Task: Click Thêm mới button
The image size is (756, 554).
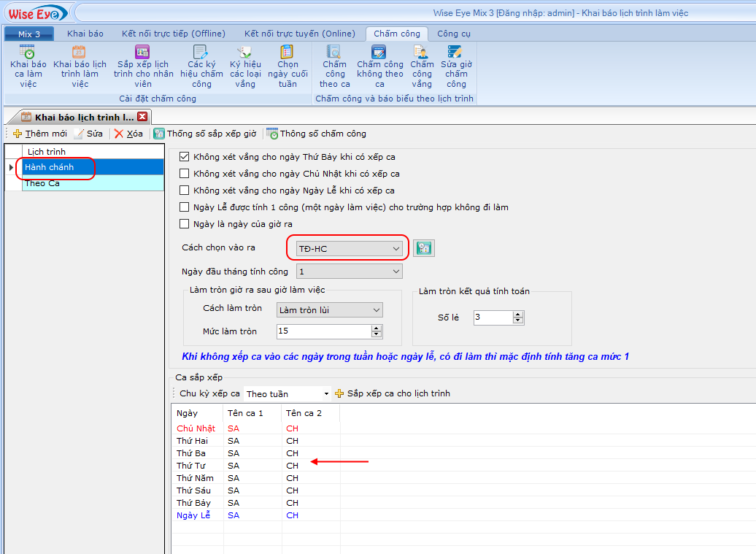Action: [40, 134]
